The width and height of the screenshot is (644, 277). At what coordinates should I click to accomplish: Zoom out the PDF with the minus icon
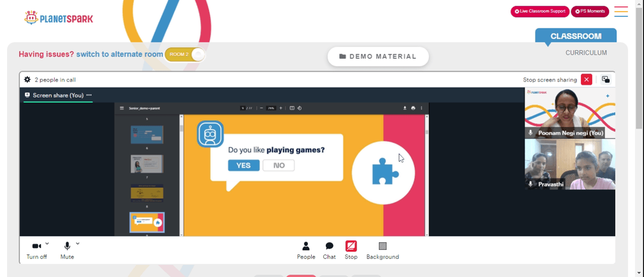tap(261, 108)
